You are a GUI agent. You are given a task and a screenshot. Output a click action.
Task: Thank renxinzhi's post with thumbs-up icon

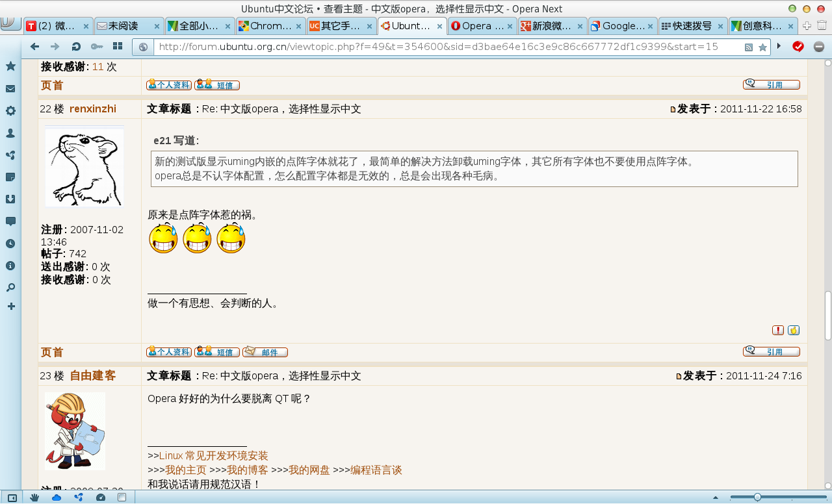coord(794,330)
